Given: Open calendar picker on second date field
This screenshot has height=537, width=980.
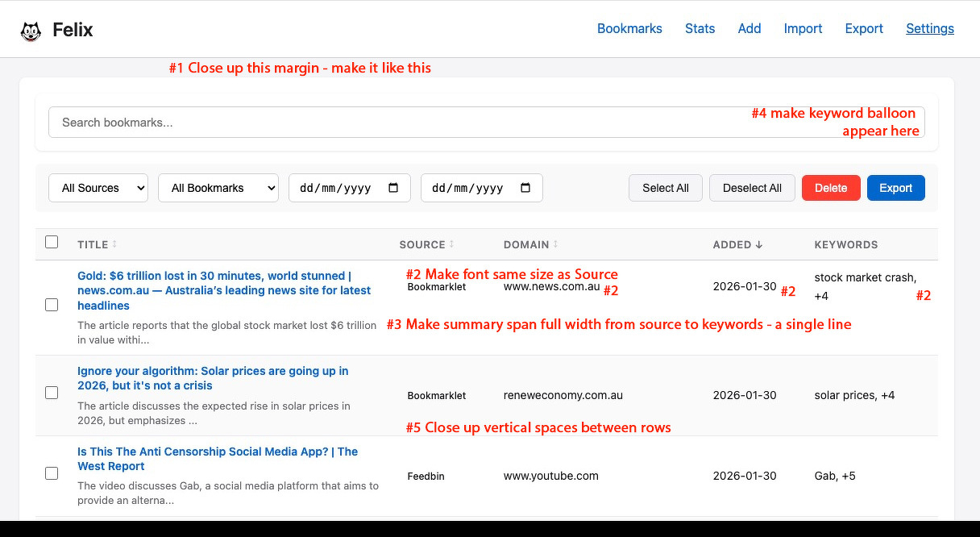Looking at the screenshot, I should coord(525,188).
